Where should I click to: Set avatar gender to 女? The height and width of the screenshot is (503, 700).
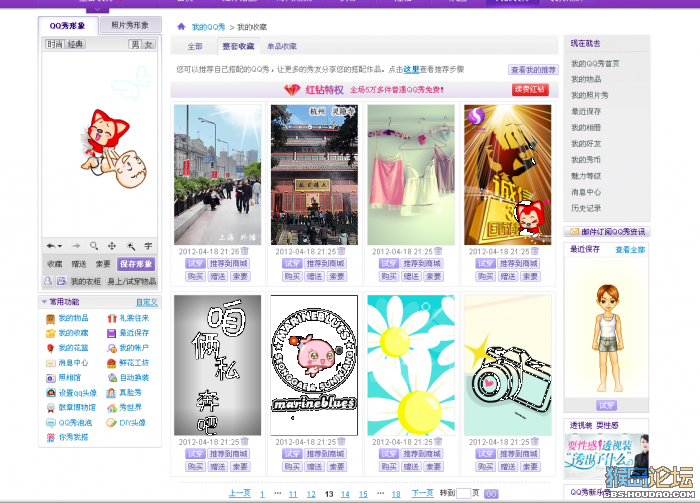tap(148, 44)
